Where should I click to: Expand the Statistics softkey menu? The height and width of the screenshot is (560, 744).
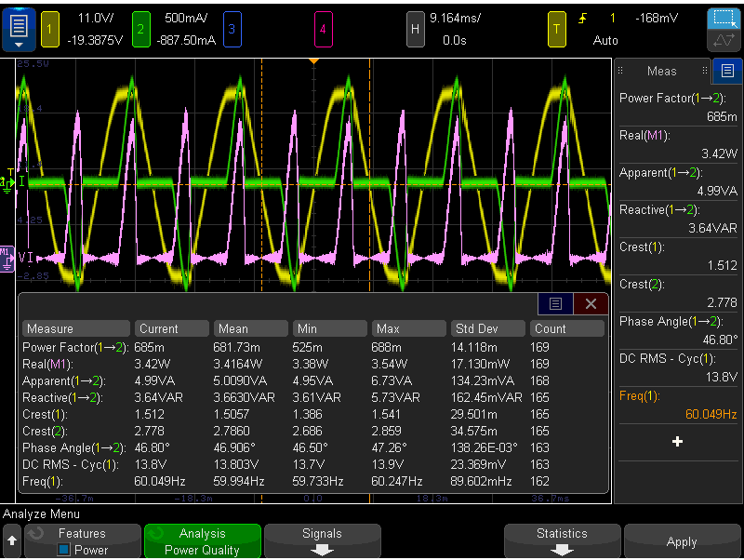point(562,541)
